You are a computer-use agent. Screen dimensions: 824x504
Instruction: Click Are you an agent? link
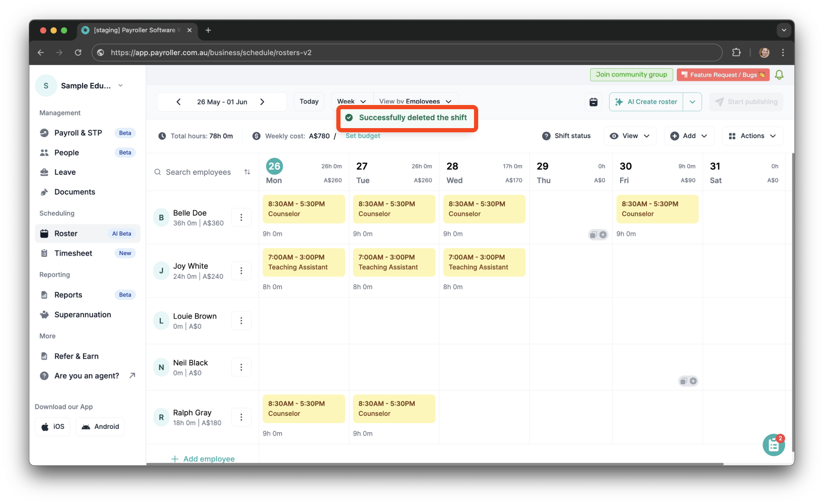pos(88,376)
